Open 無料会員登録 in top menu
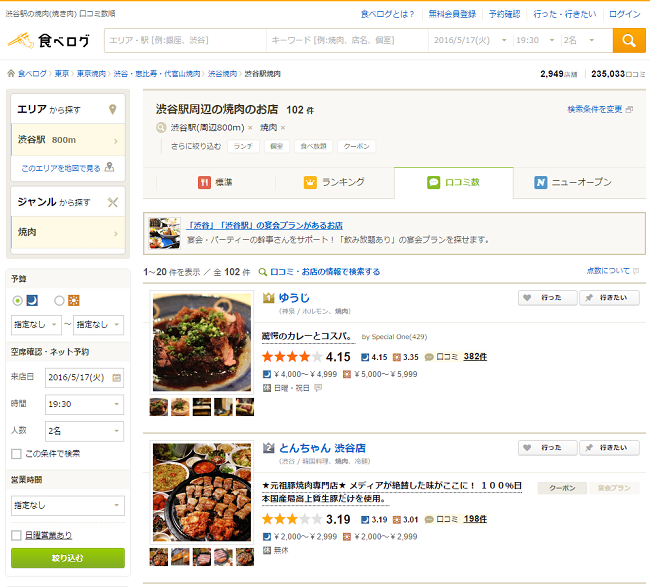This screenshot has width=650, height=587. (x=452, y=14)
